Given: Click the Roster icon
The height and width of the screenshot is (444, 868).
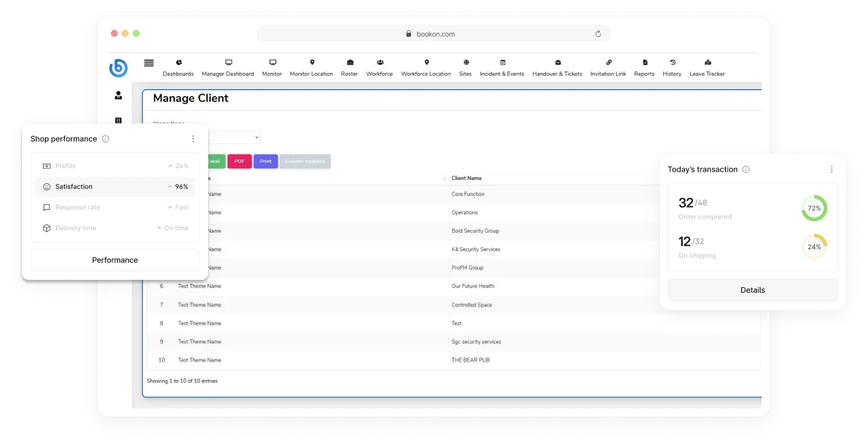Looking at the screenshot, I should click(x=350, y=63).
